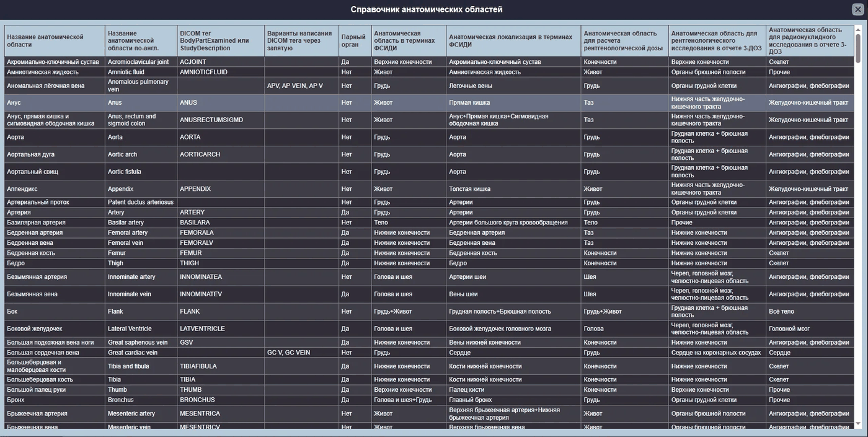Image resolution: width=868 pixels, height=437 pixels.
Task: Click the AORTICARCH tag cell
Action: tap(221, 154)
